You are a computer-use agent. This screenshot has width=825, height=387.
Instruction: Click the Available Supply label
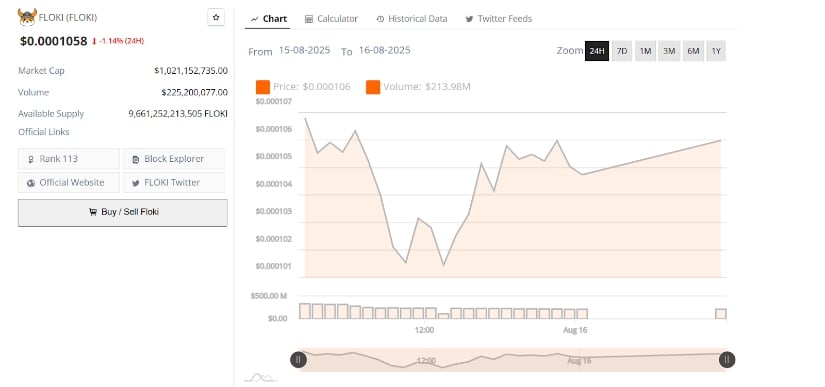[51, 114]
